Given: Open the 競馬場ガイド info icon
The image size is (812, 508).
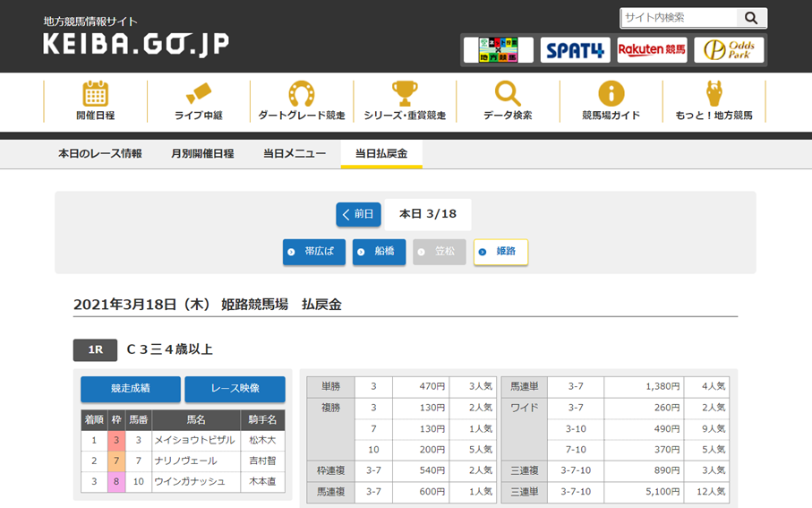Looking at the screenshot, I should click(611, 94).
